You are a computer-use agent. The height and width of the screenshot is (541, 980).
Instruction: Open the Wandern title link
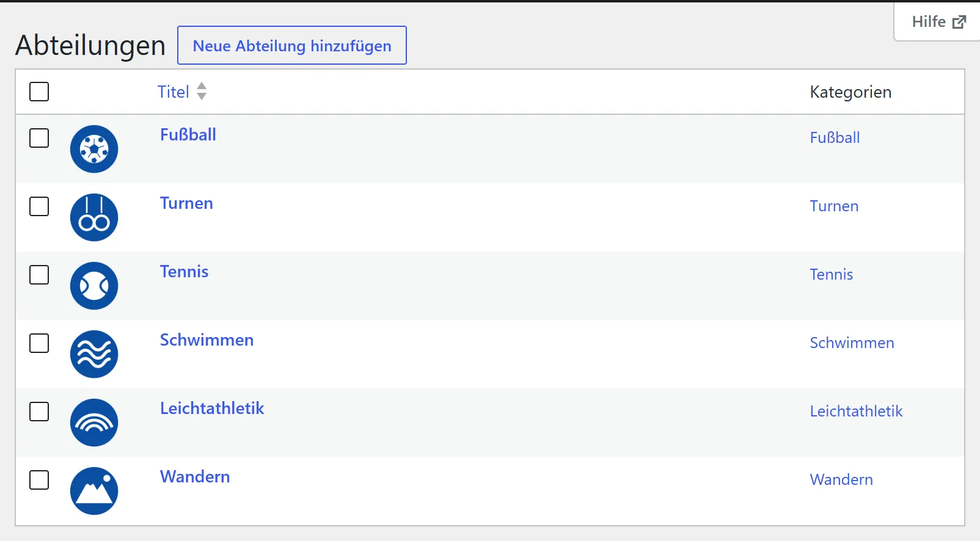coord(195,477)
